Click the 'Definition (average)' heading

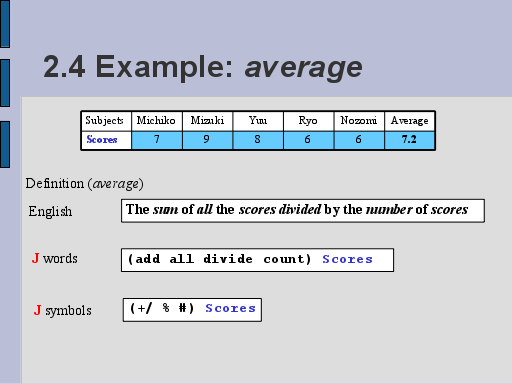pyautogui.click(x=84, y=184)
